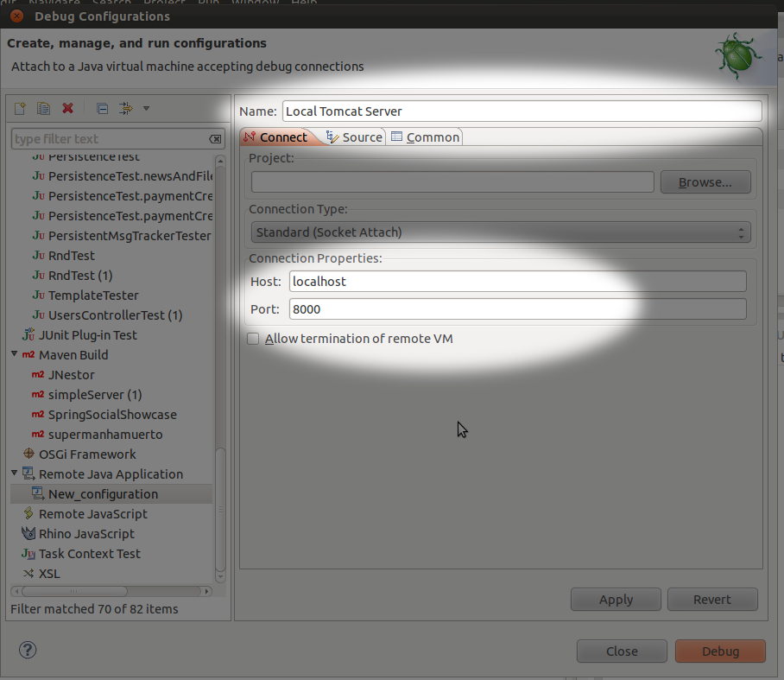The image size is (784, 680).
Task: Duplicate the selected launch configuration
Action: [x=43, y=108]
